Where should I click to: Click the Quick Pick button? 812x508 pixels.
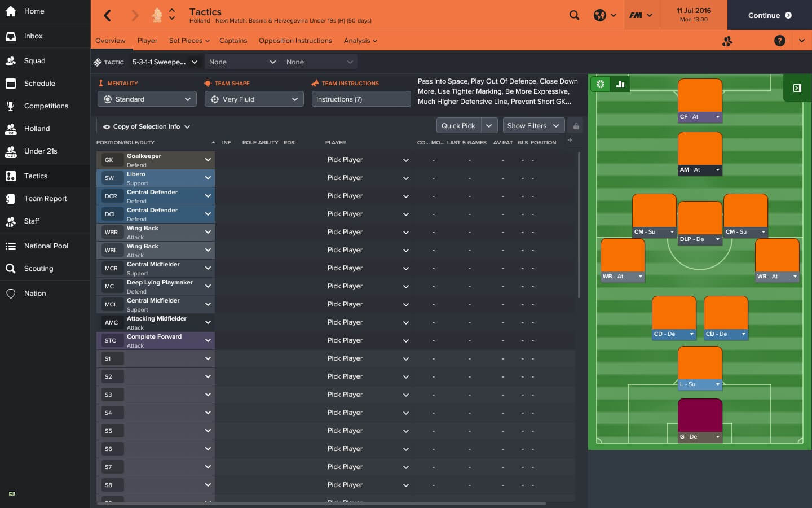(x=458, y=126)
